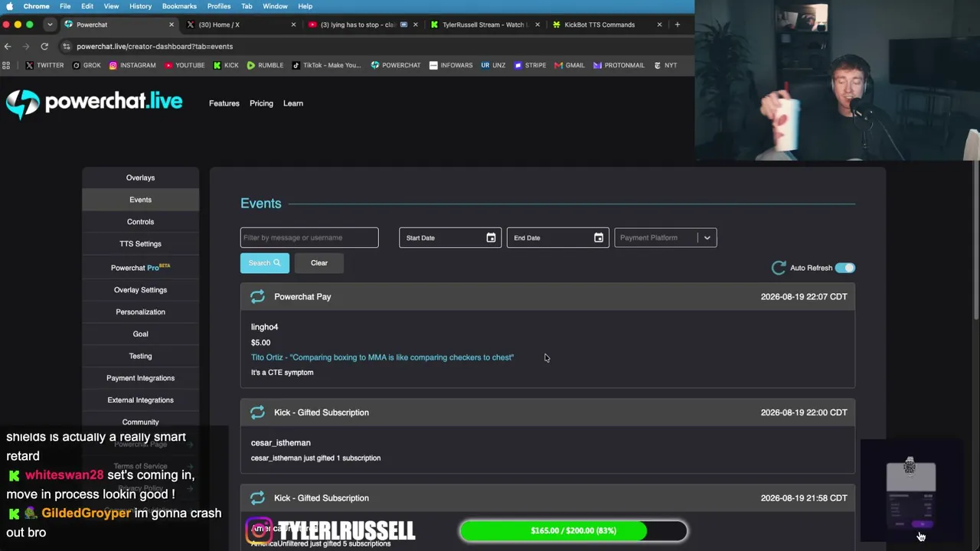Click the Search button
Viewport: 980px width, 551px height.
265,263
